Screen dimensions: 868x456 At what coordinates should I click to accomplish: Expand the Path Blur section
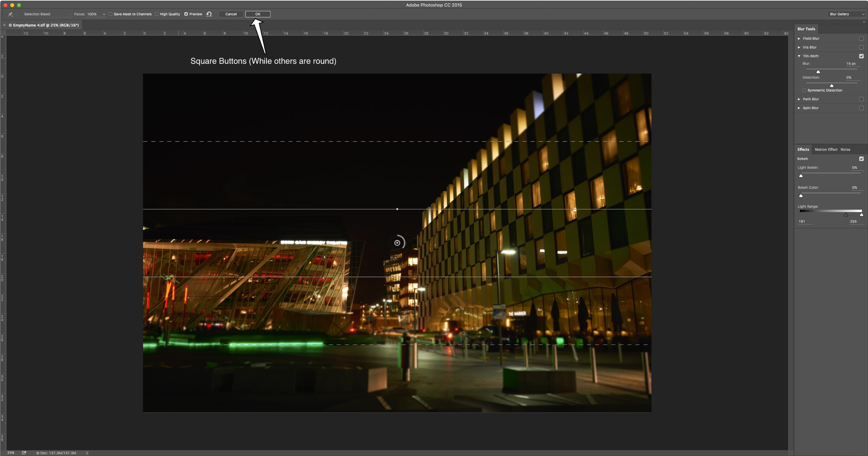click(x=799, y=99)
